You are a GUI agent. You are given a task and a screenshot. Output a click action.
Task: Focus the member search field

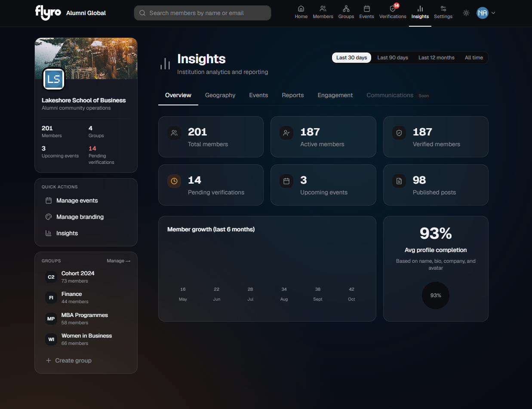[x=203, y=13]
